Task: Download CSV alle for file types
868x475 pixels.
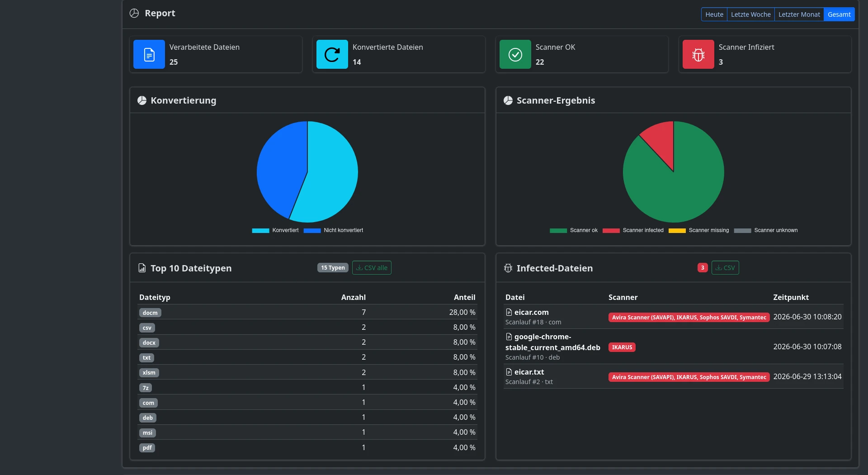Action: point(372,268)
